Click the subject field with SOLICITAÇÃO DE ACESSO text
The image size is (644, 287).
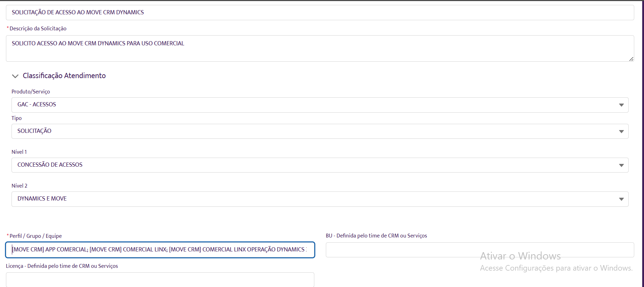point(320,13)
